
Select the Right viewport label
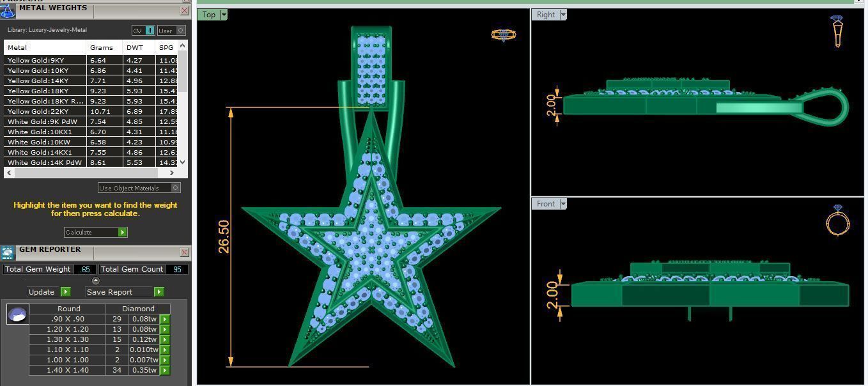click(546, 15)
